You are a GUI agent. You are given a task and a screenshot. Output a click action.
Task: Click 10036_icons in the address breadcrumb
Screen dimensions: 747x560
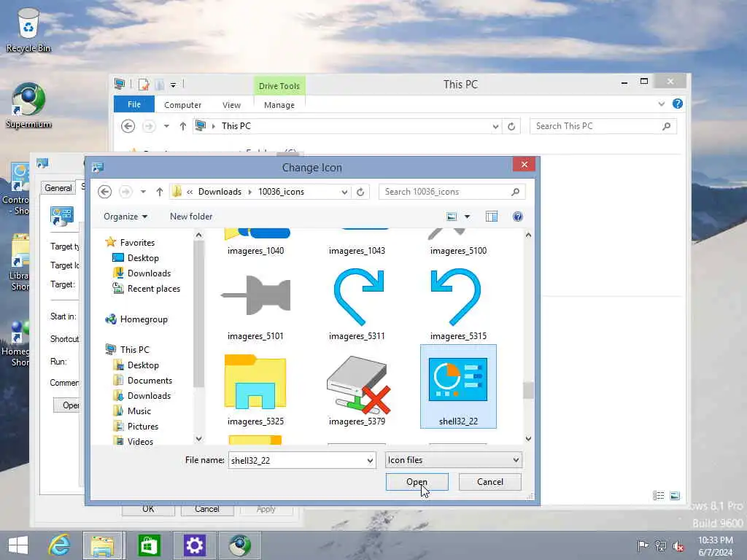(x=281, y=192)
